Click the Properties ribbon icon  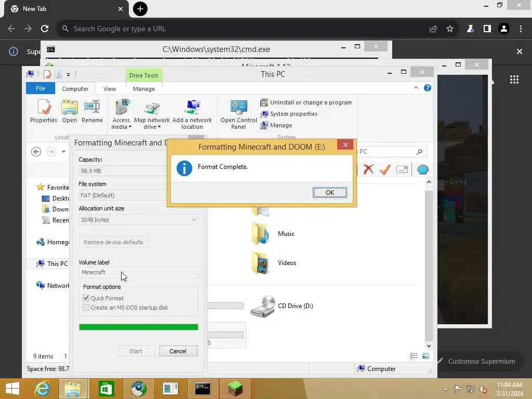(x=44, y=111)
